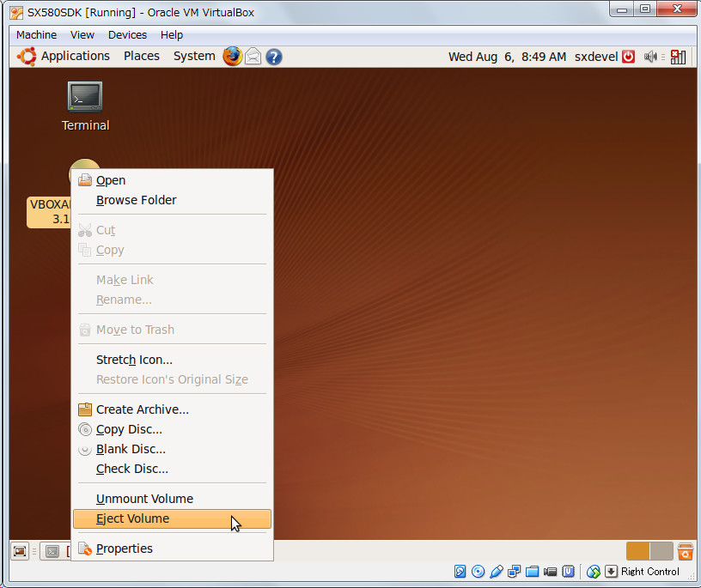Choose Check Disc... in the context menu

tap(172, 469)
